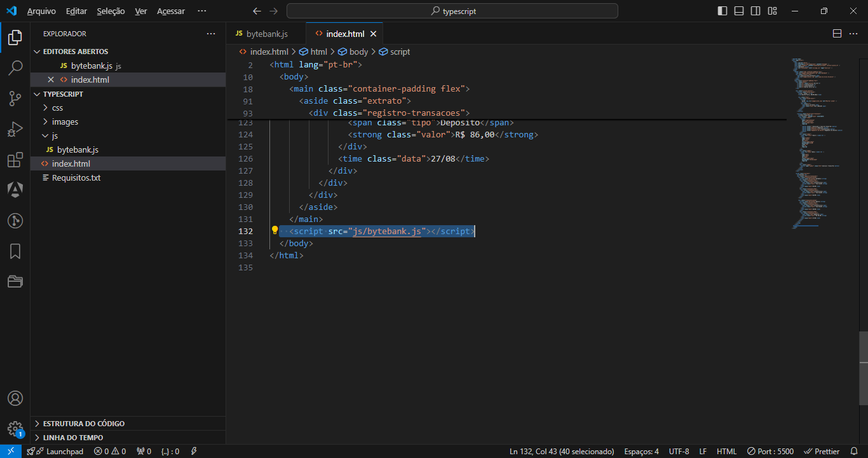Open the Arquivo menu
The height and width of the screenshot is (458, 868).
[41, 11]
